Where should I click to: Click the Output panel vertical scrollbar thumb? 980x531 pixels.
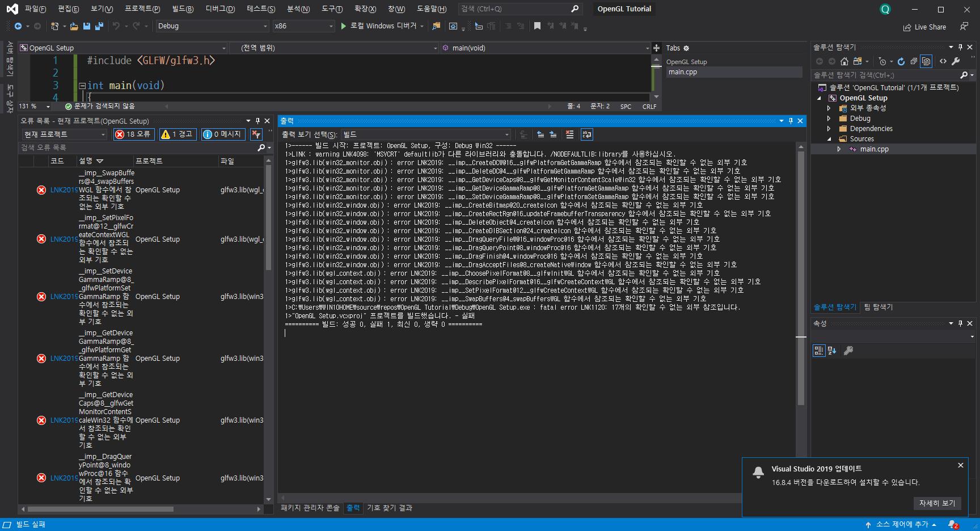pyautogui.click(x=801, y=278)
